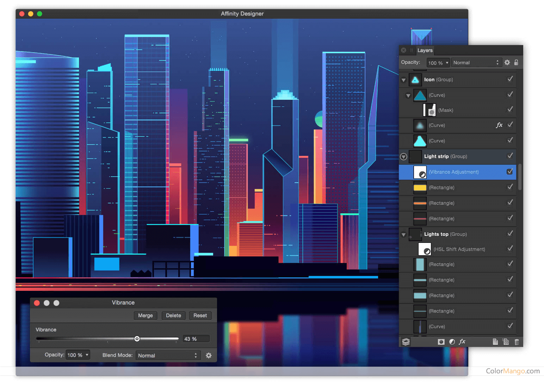Select the yellow Rectangle layer thumbnail

coord(420,187)
